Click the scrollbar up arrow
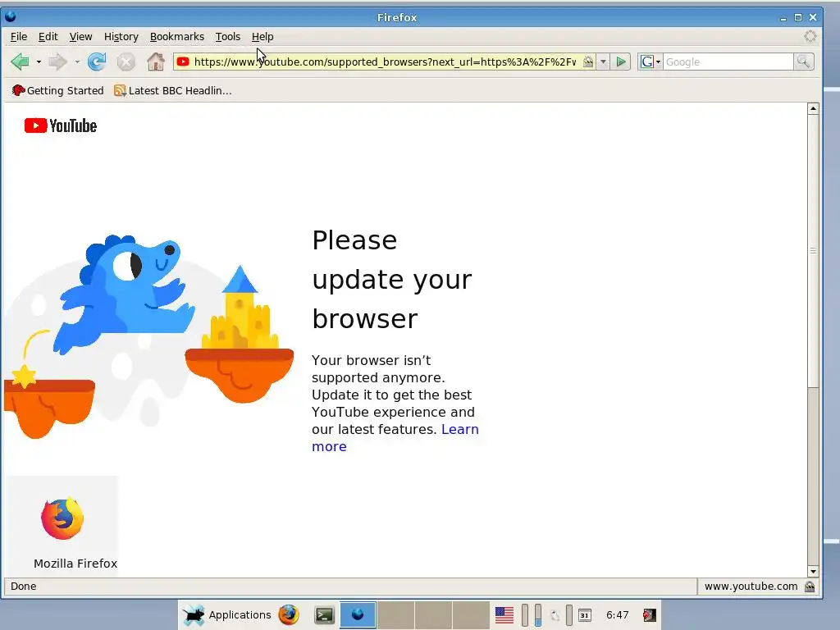This screenshot has height=630, width=840. click(x=813, y=109)
